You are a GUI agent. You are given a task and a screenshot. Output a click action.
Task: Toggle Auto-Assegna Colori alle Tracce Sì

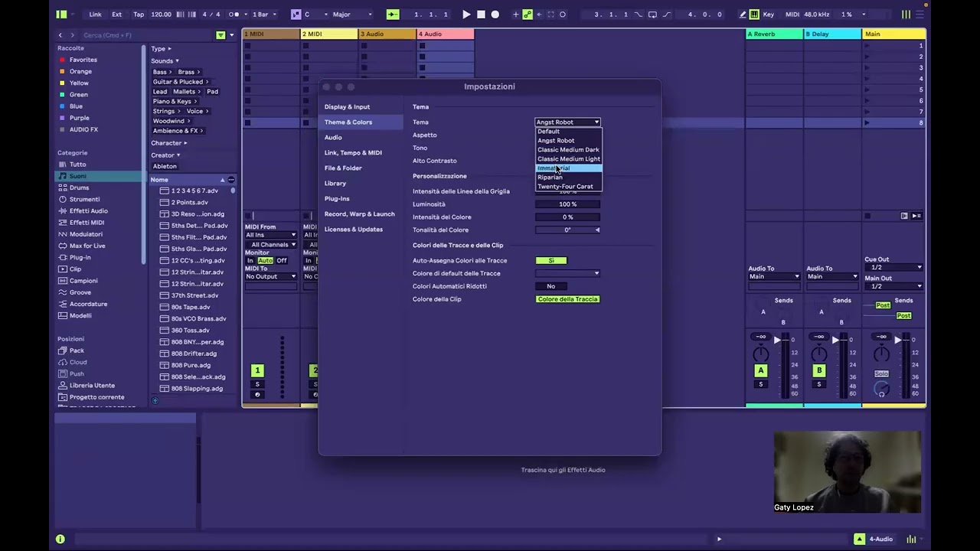coord(550,261)
